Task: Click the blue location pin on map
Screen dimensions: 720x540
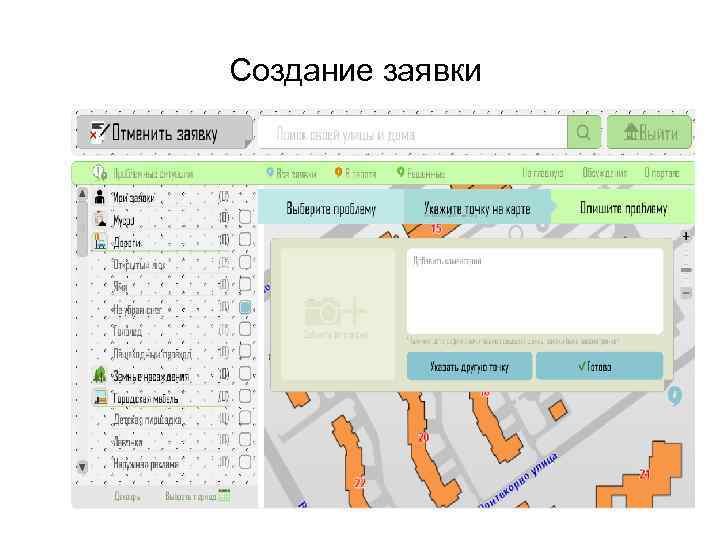Action: (x=674, y=395)
